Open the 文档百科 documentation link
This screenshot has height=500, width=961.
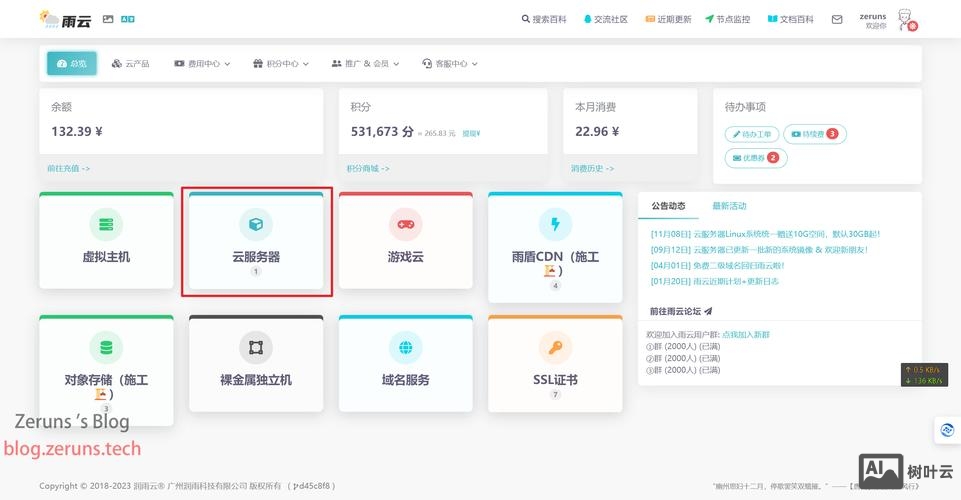pyautogui.click(x=791, y=19)
